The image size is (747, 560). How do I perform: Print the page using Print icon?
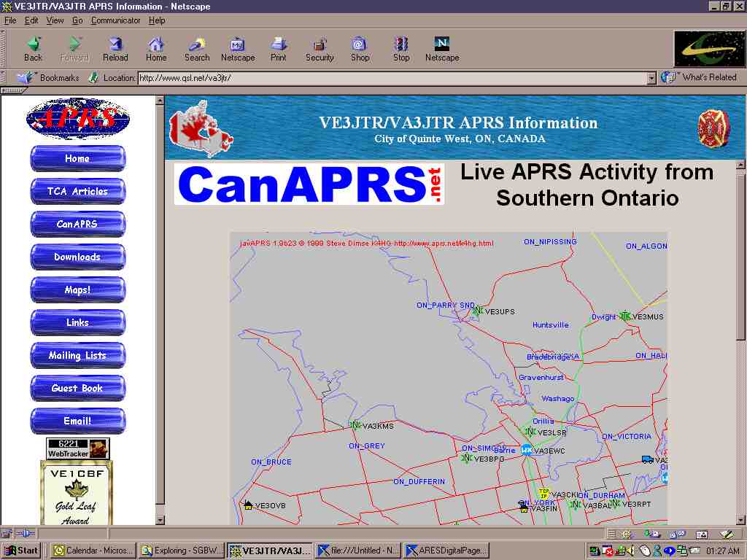point(279,48)
